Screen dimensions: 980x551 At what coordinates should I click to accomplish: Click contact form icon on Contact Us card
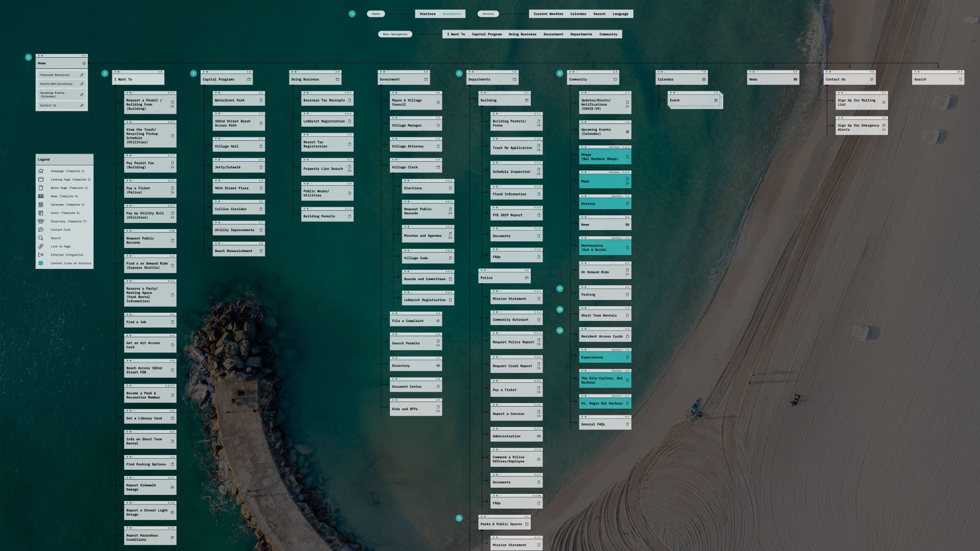(871, 80)
